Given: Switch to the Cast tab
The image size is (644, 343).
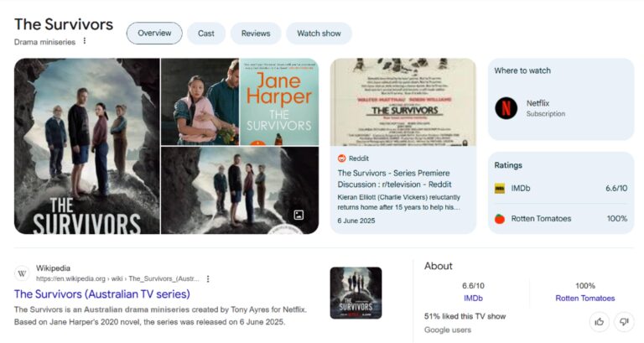Looking at the screenshot, I should [206, 34].
